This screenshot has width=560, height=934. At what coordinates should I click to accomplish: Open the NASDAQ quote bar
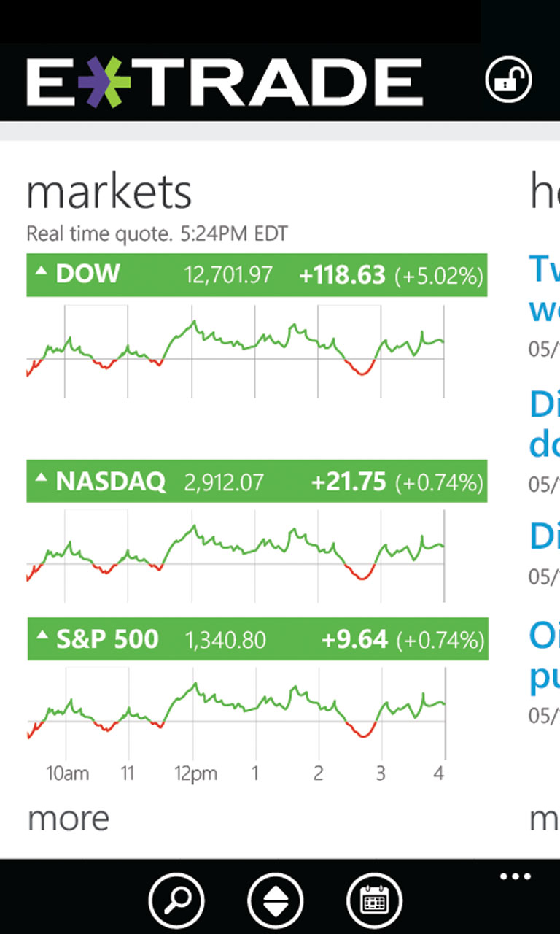point(257,482)
